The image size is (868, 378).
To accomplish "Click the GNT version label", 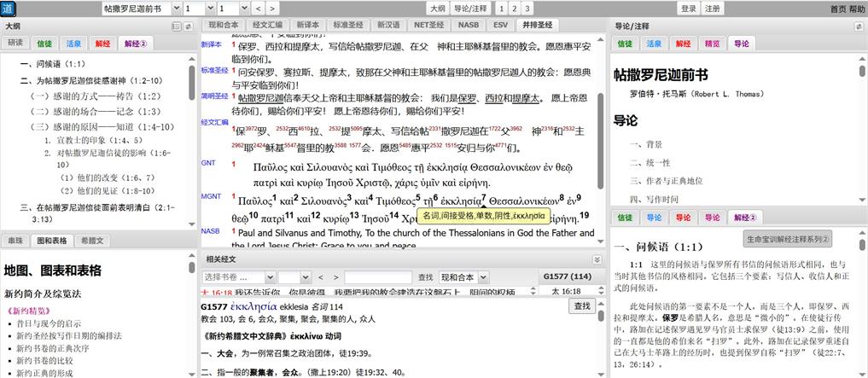I will click(208, 163).
